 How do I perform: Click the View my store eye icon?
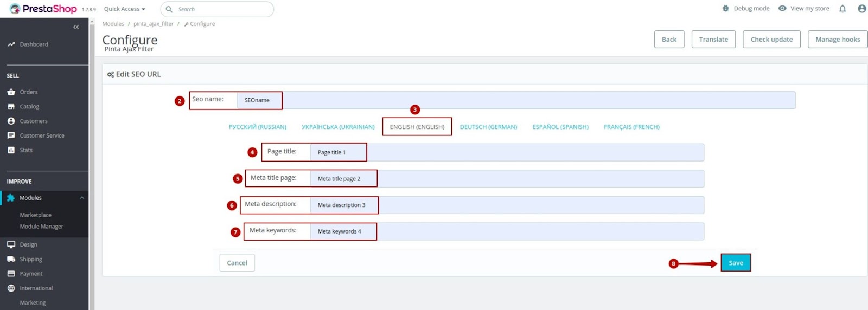782,8
